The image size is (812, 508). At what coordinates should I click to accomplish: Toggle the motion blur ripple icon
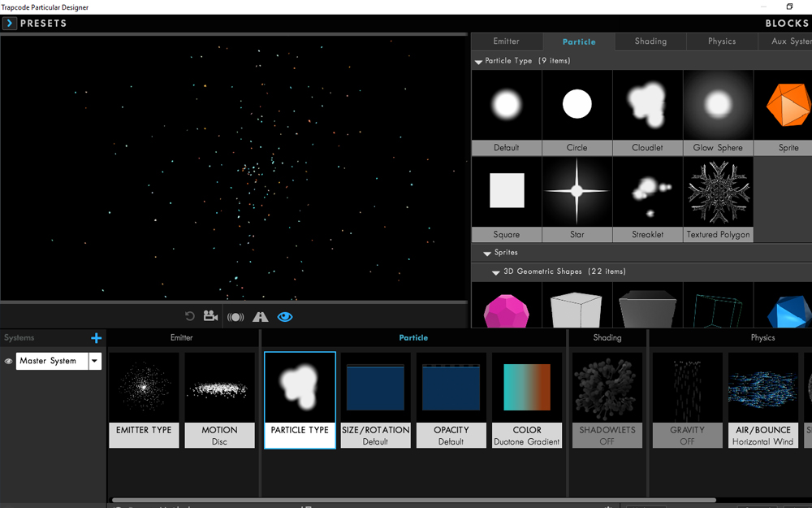(235, 317)
